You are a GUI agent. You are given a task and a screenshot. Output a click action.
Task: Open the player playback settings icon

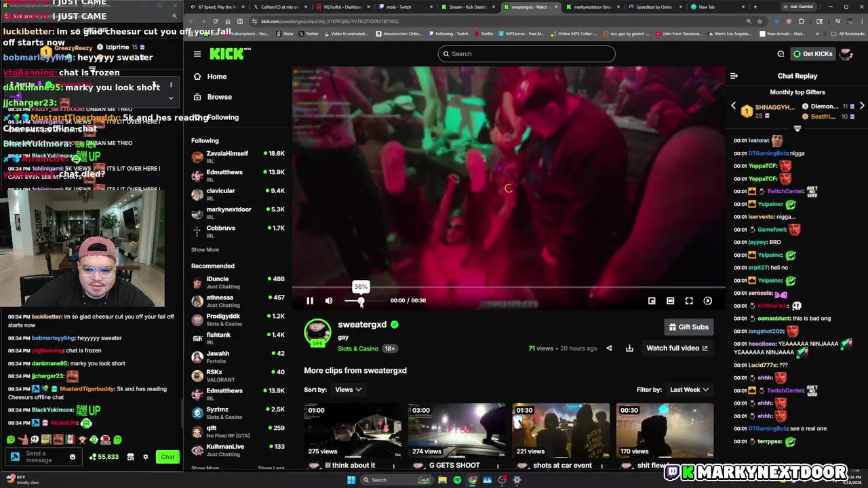[x=707, y=301]
